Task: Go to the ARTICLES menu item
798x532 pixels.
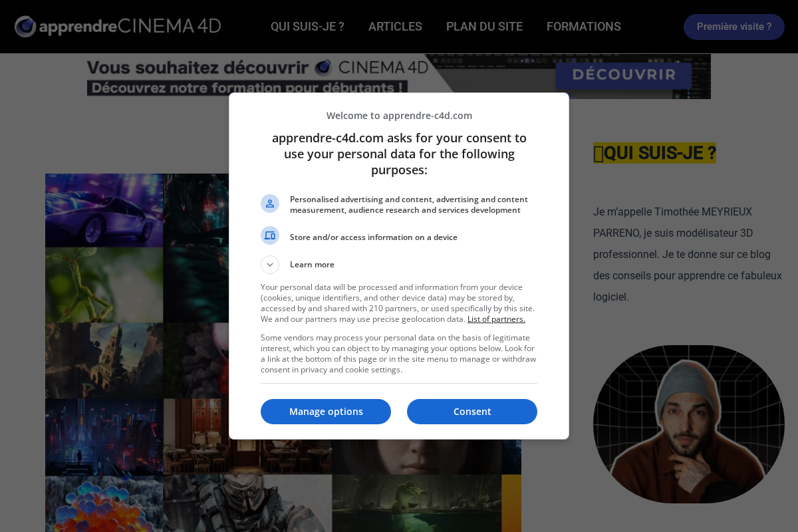Action: click(395, 27)
